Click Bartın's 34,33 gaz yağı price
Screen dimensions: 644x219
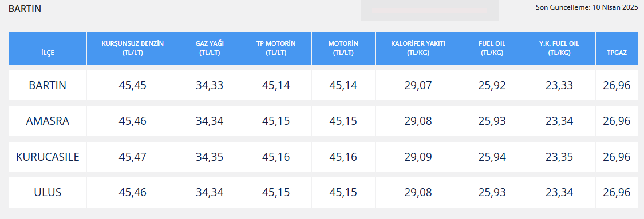pyautogui.click(x=210, y=85)
